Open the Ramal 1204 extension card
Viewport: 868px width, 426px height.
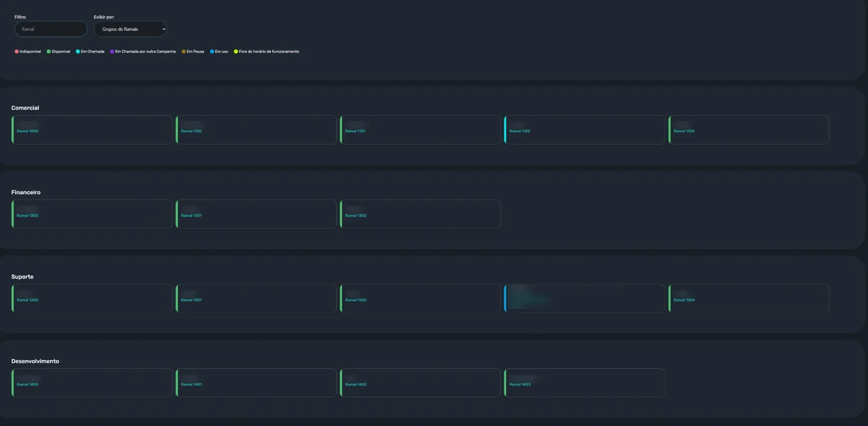click(x=749, y=298)
